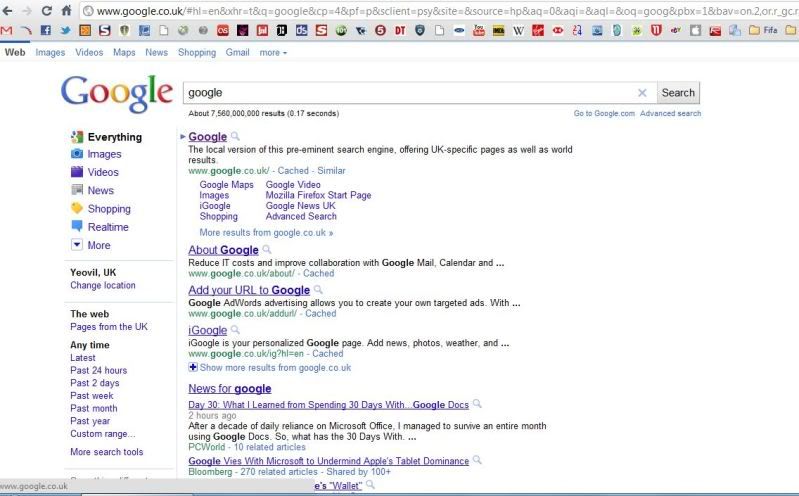Go back with the browser back arrow
This screenshot has width=799, height=496.
[8, 10]
